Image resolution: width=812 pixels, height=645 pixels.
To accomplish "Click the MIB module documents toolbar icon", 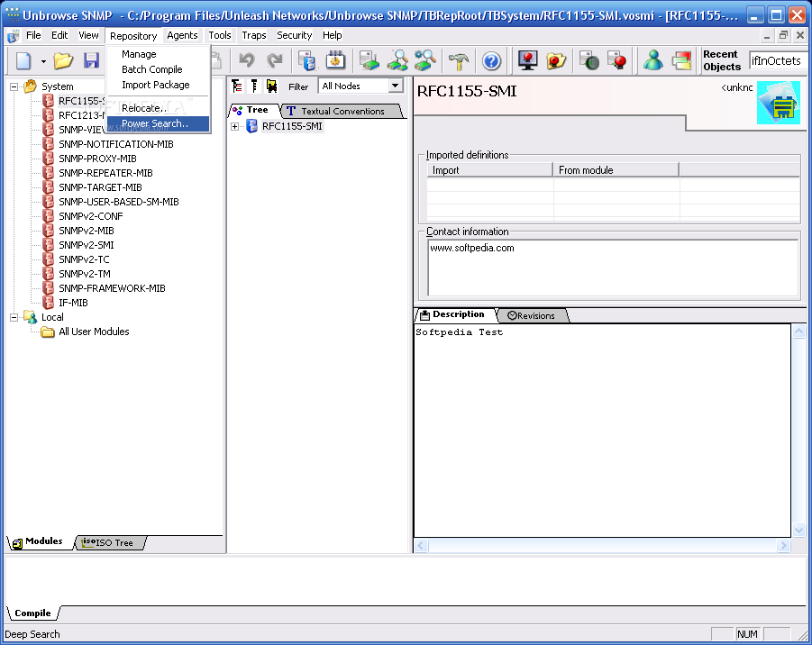I will 307,61.
